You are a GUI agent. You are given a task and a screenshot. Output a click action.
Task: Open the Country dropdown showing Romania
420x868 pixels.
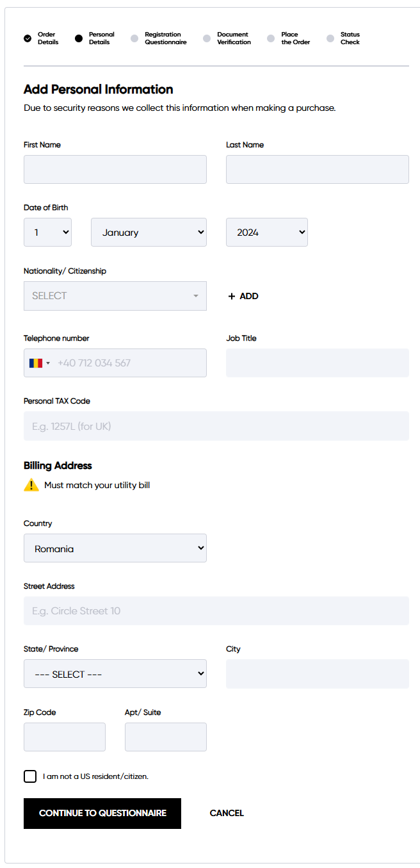click(115, 548)
